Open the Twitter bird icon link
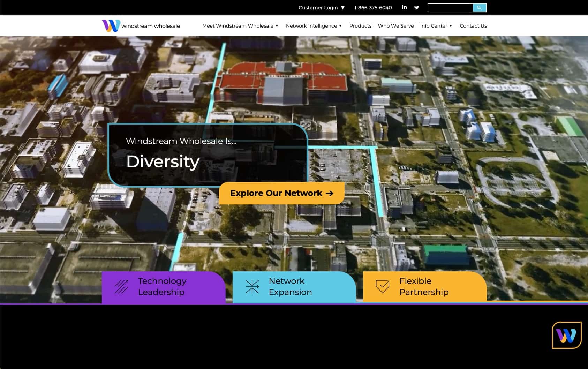This screenshot has height=369, width=588. point(416,7)
